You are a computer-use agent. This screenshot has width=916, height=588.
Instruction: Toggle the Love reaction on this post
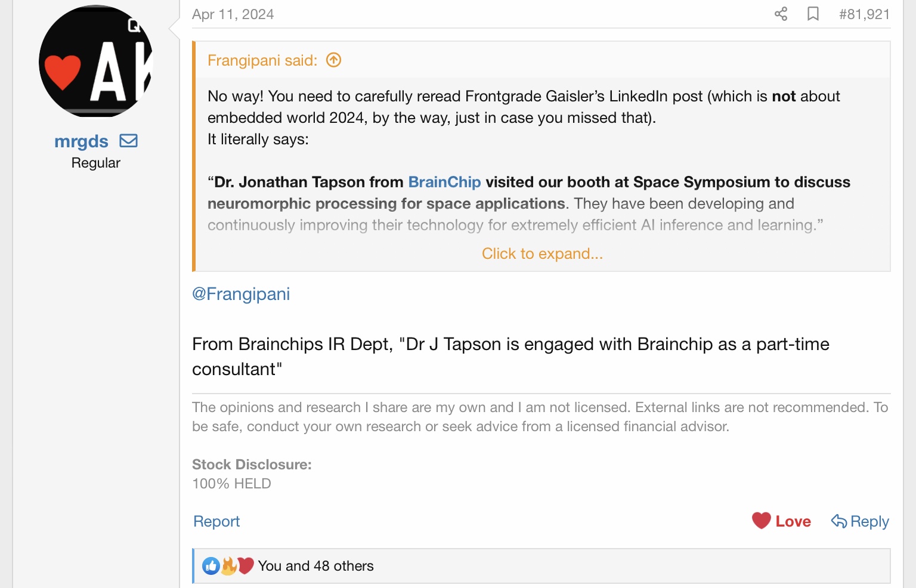(x=781, y=521)
